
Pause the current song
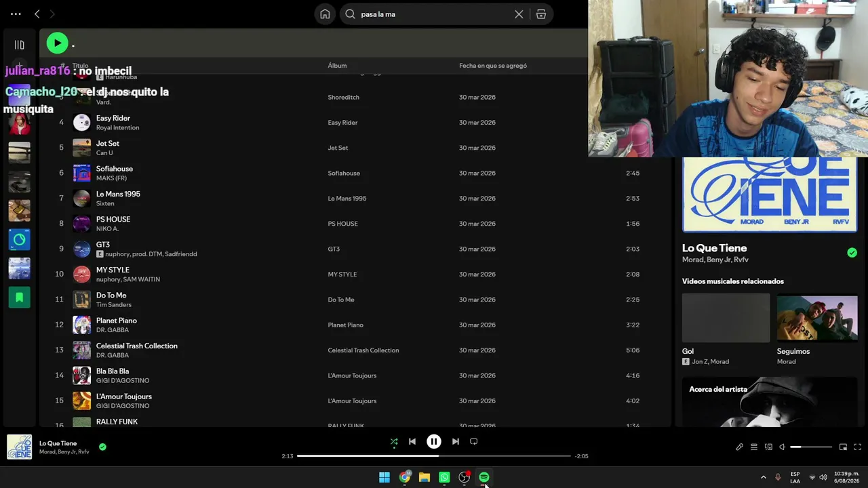(x=434, y=442)
